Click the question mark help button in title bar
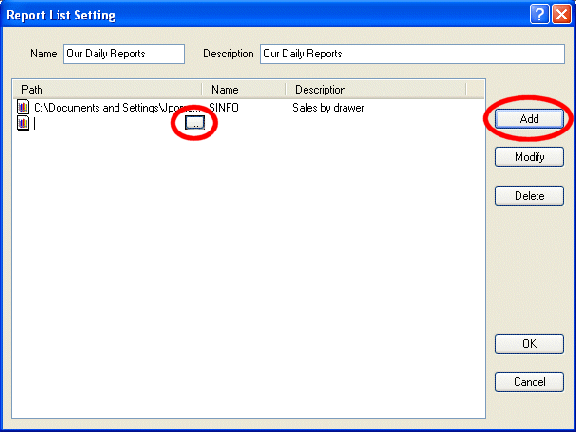Screen dimensions: 576x432 coord(540,15)
